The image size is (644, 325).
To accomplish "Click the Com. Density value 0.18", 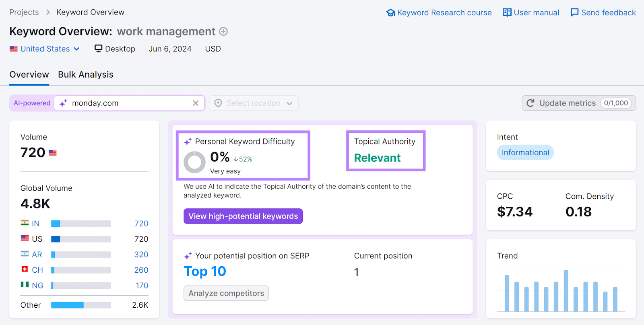I will coord(578,212).
